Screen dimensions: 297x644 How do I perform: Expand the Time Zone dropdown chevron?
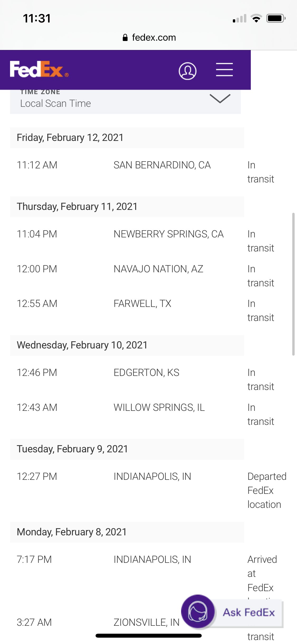(220, 98)
